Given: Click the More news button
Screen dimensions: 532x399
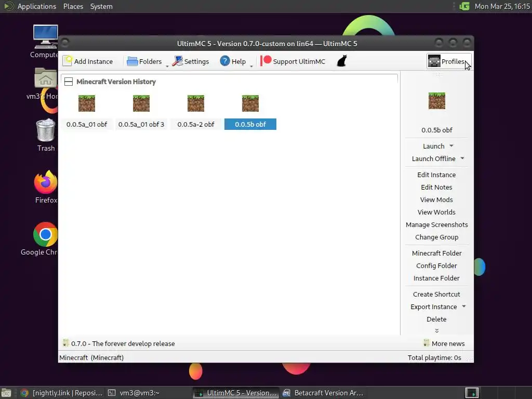Looking at the screenshot, I should (x=444, y=344).
